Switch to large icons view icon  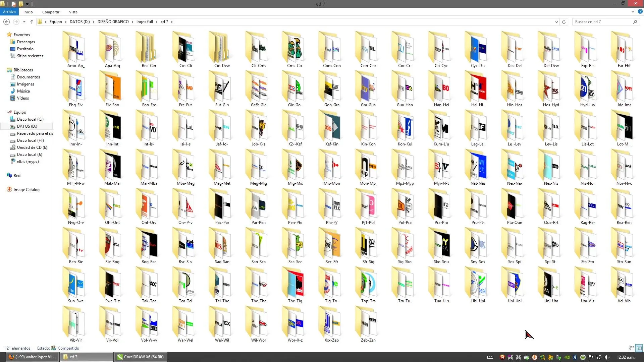pos(639,348)
